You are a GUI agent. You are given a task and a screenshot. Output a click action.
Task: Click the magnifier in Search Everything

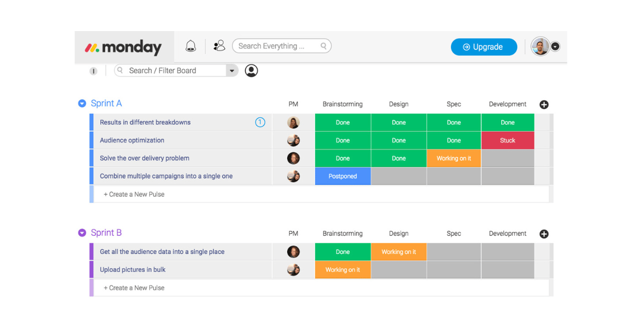coord(324,46)
